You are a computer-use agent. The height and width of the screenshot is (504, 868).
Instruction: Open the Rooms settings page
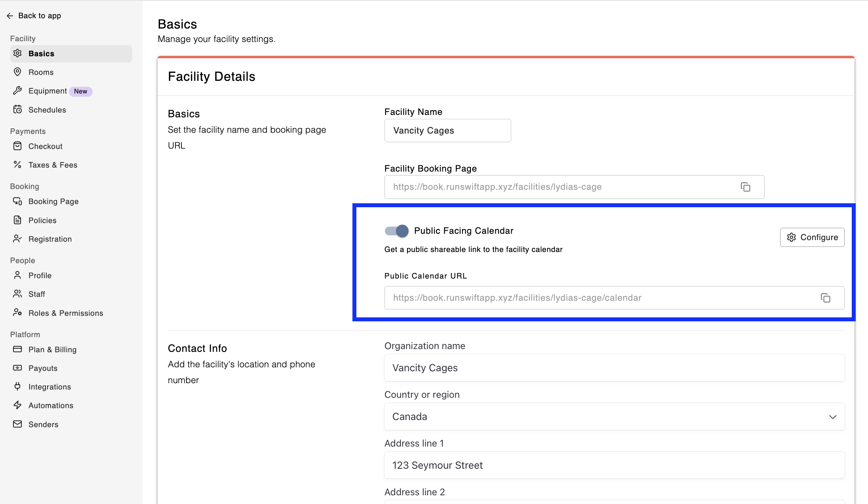[x=41, y=72]
